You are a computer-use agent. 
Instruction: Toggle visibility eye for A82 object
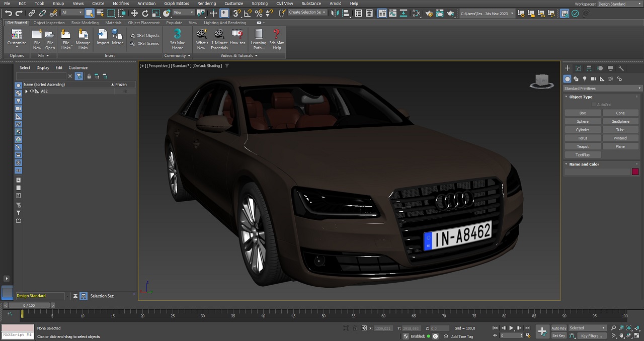(32, 91)
